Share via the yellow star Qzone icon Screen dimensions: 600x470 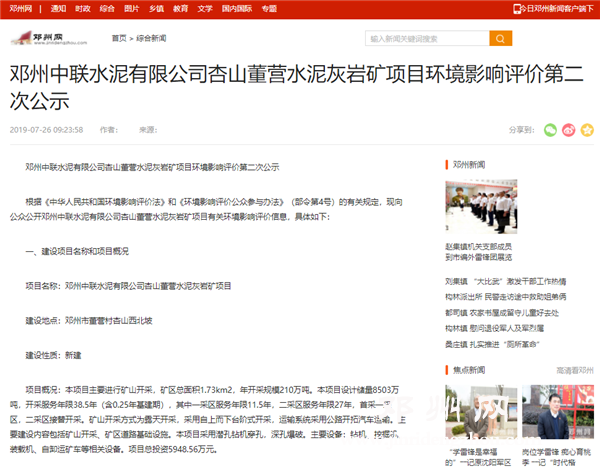pyautogui.click(x=587, y=130)
